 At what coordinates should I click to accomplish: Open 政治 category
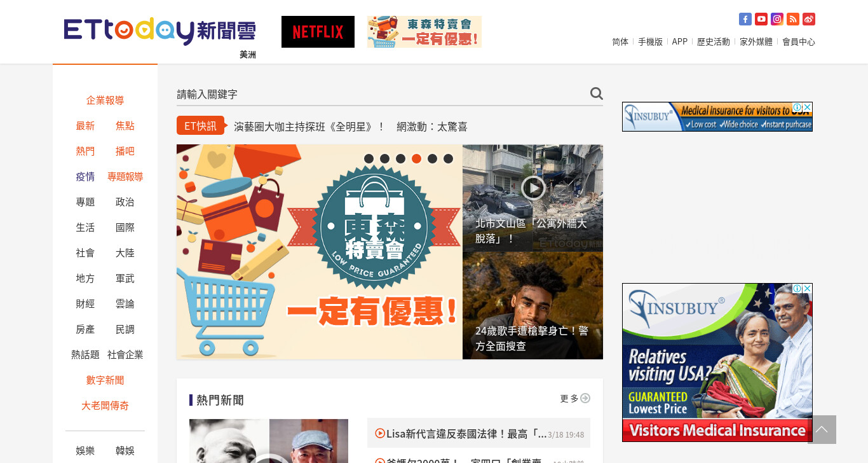point(125,202)
